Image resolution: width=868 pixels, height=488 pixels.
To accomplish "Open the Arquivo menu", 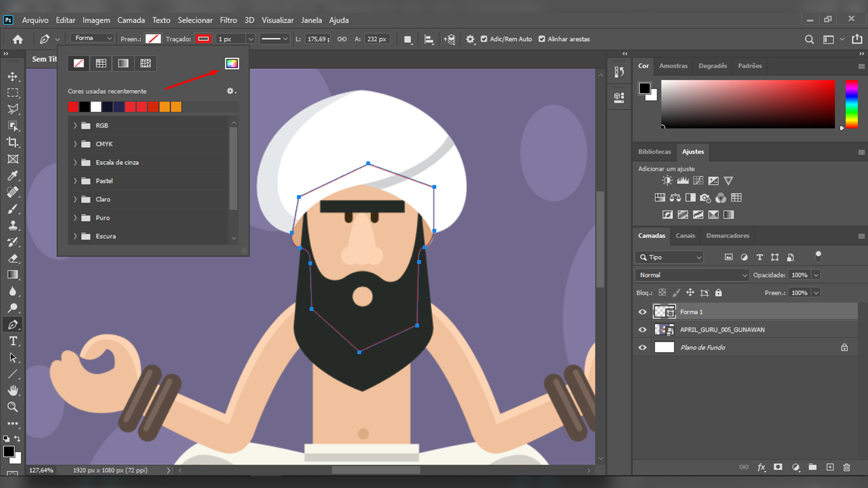I will (35, 20).
